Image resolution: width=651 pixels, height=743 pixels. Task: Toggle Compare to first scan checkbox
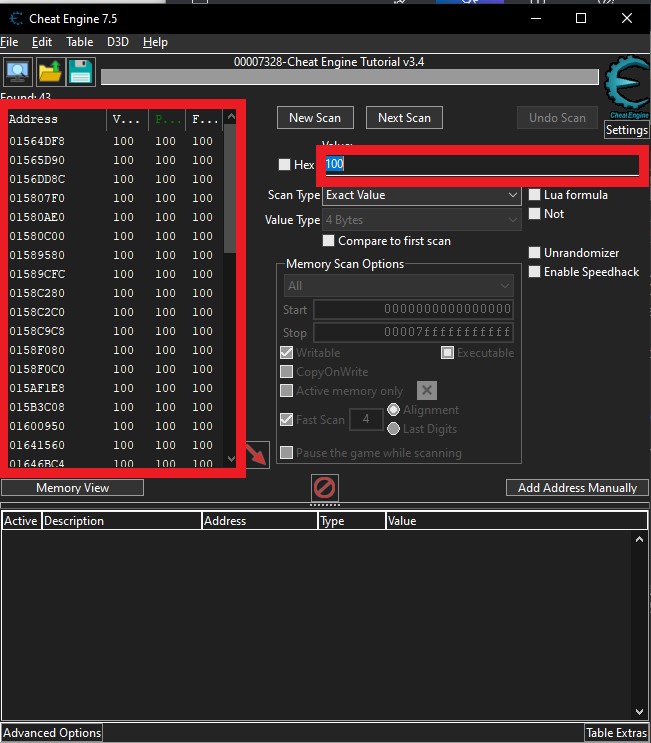click(328, 241)
